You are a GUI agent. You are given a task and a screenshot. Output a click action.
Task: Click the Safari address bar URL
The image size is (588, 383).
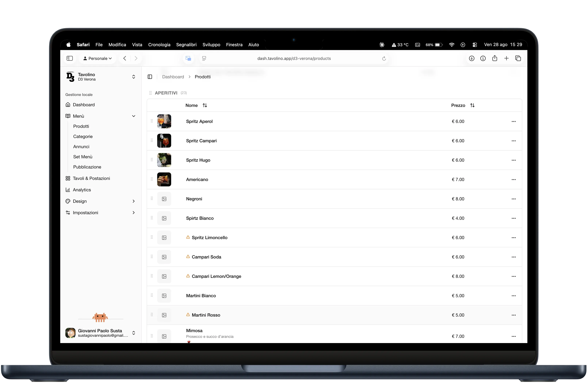click(x=294, y=59)
